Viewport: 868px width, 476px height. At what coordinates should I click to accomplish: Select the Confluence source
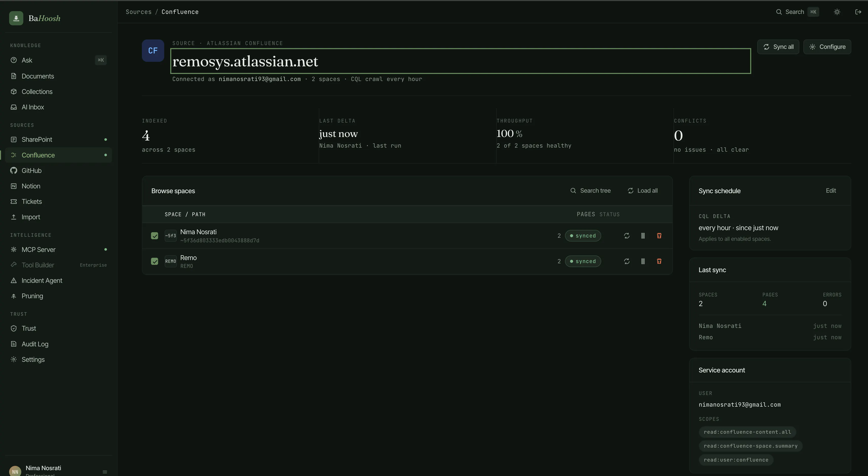[58, 155]
